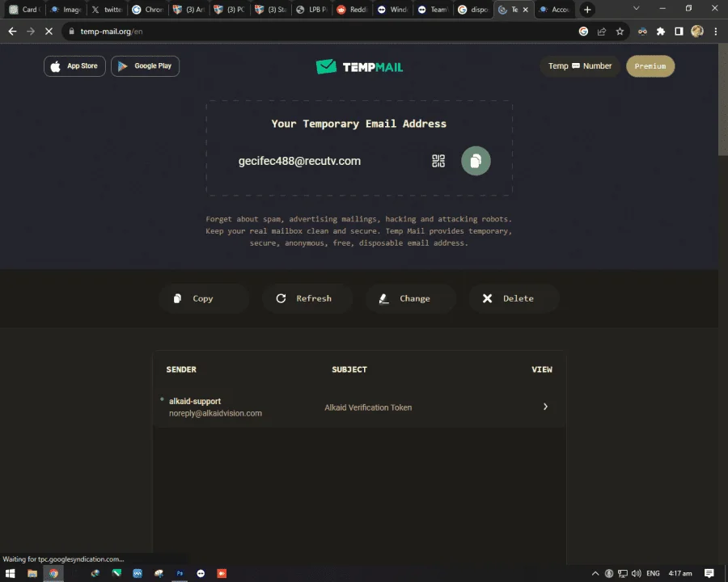Open Photoshop from the taskbar
Viewport: 728px width, 582px height.
coord(180,573)
